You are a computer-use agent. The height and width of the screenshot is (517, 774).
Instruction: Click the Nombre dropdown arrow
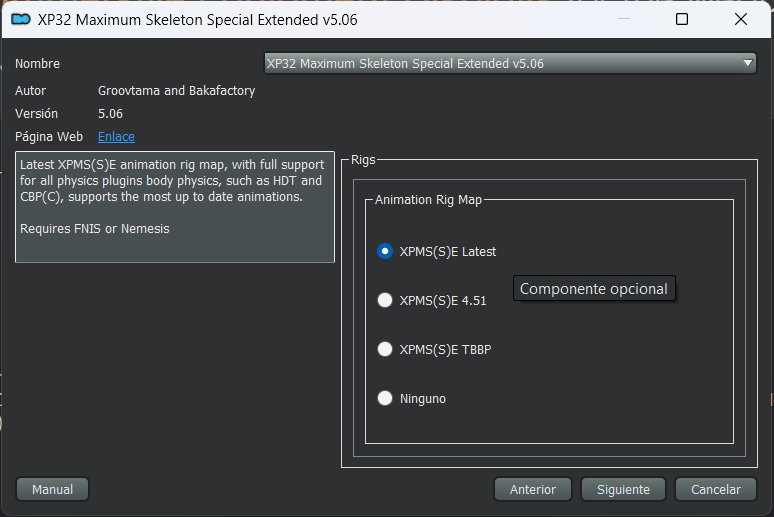tap(748, 64)
